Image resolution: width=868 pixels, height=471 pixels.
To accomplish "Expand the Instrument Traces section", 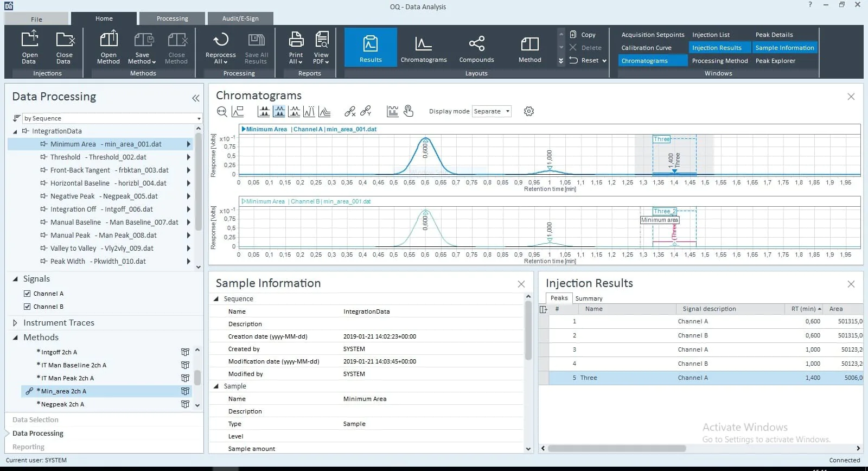I will click(x=15, y=323).
